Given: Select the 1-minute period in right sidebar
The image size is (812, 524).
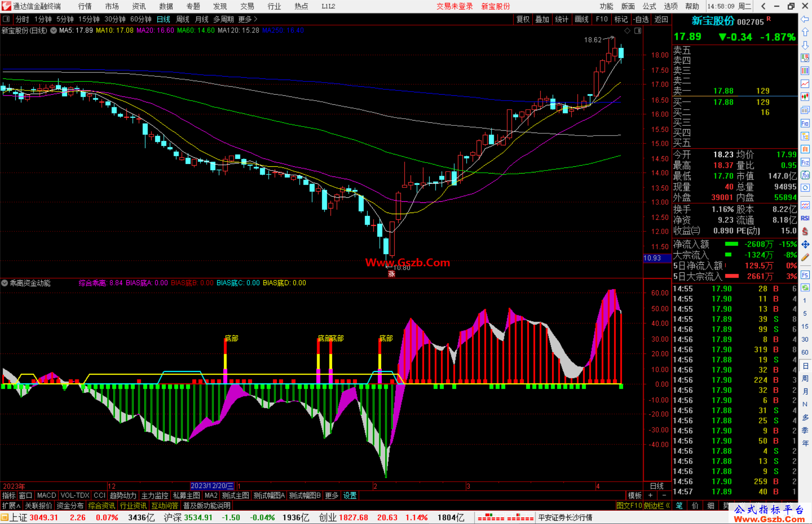Looking at the screenshot, I should pos(804,301).
